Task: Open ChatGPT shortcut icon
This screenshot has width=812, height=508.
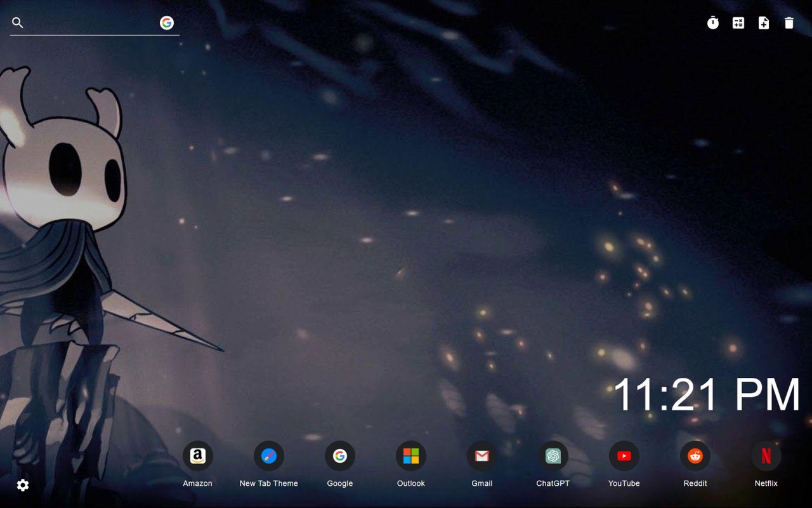Action: (x=553, y=456)
